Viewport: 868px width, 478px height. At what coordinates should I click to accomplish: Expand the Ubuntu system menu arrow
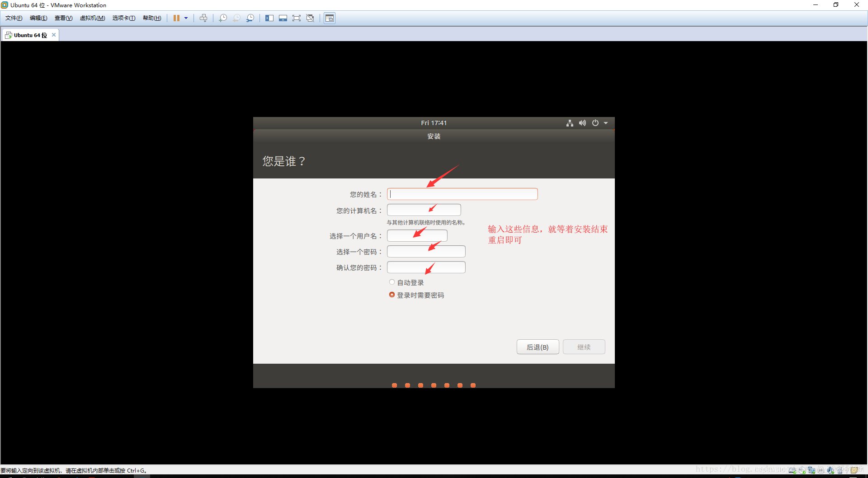tap(606, 122)
